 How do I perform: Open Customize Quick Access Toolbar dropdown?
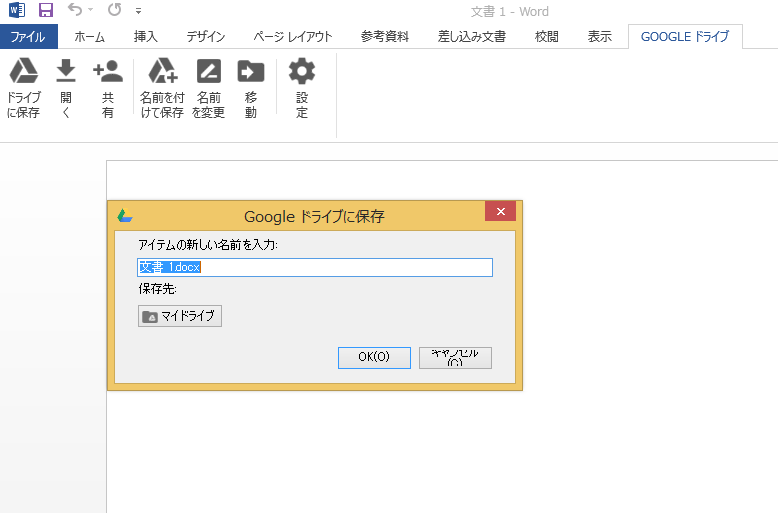(138, 11)
